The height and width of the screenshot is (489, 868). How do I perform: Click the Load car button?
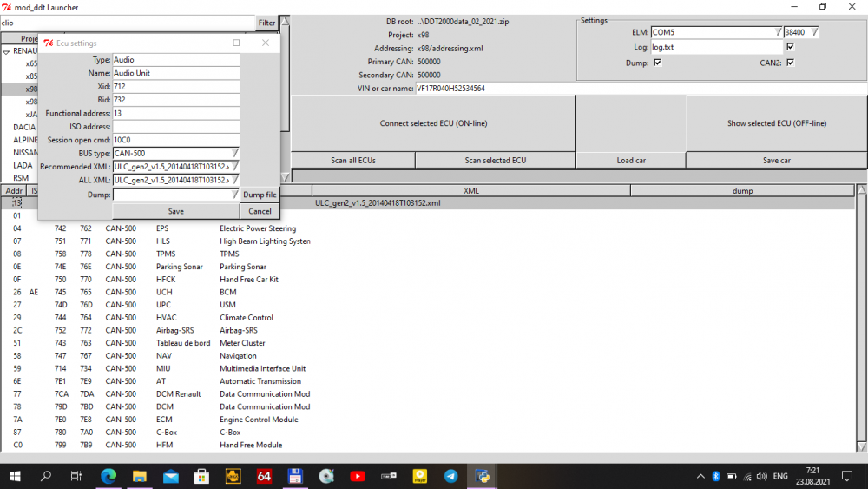pyautogui.click(x=631, y=160)
